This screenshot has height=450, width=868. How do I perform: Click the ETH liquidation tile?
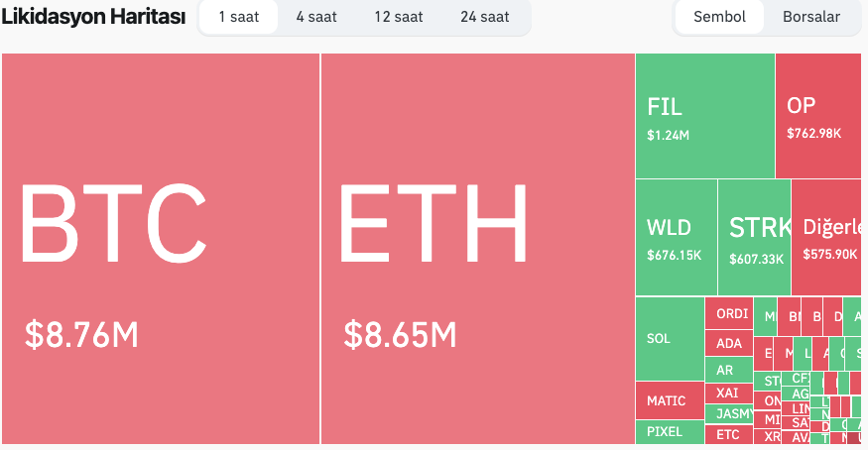tap(477, 248)
